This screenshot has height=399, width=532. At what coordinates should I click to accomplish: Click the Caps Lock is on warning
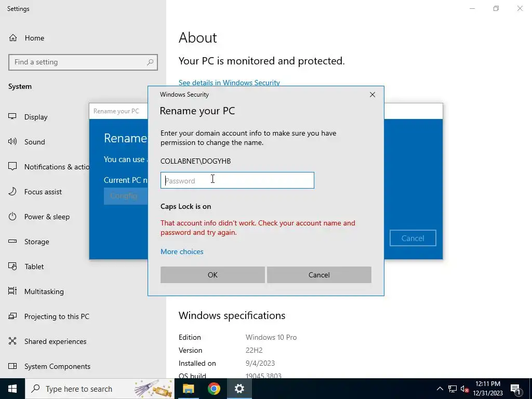[x=185, y=206]
